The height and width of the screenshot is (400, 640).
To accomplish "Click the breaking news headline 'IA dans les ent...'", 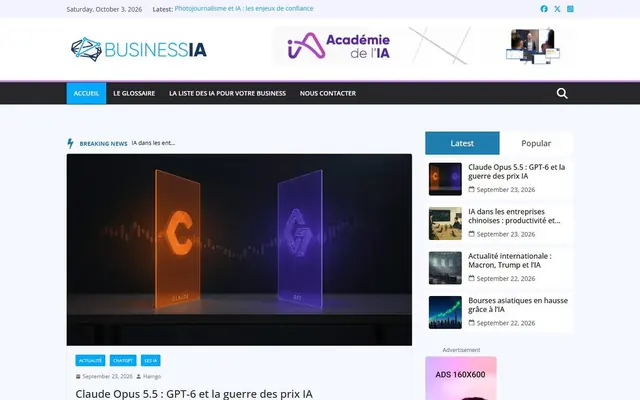I will coord(153,143).
